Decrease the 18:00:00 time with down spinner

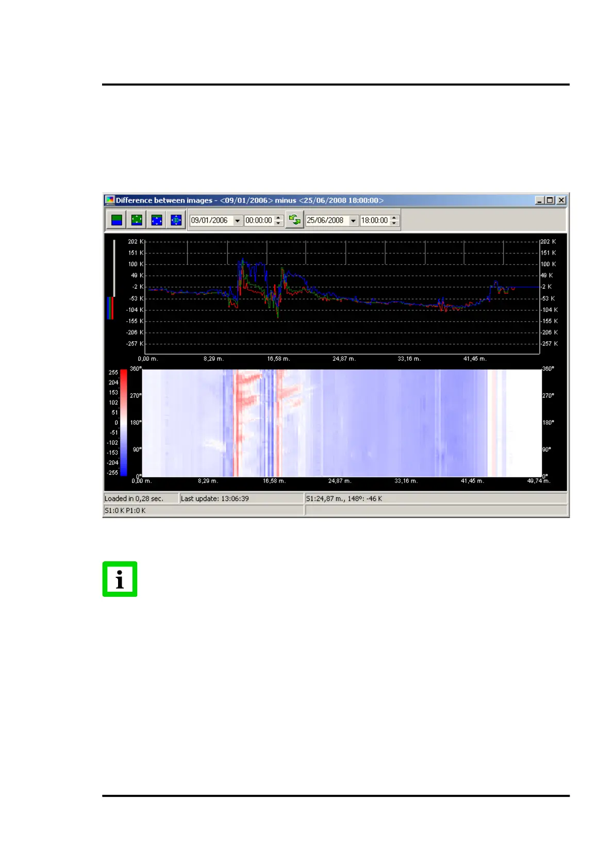pyautogui.click(x=394, y=224)
